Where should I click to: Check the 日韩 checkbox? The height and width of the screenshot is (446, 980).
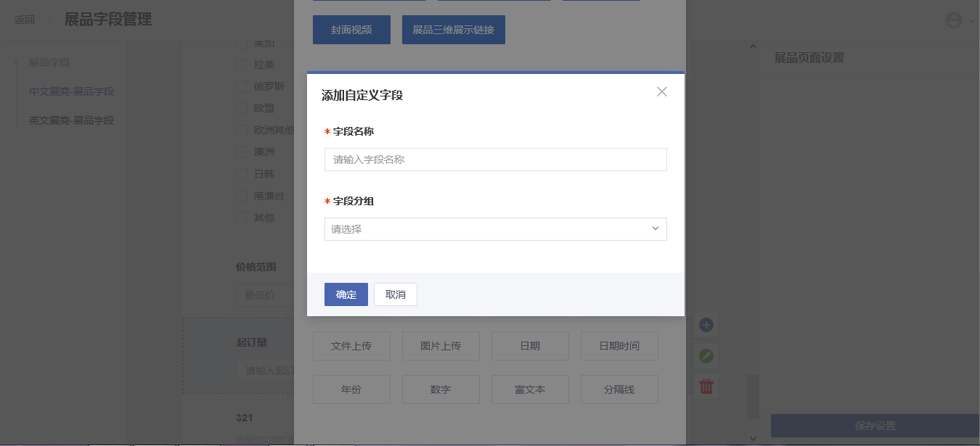point(242,174)
